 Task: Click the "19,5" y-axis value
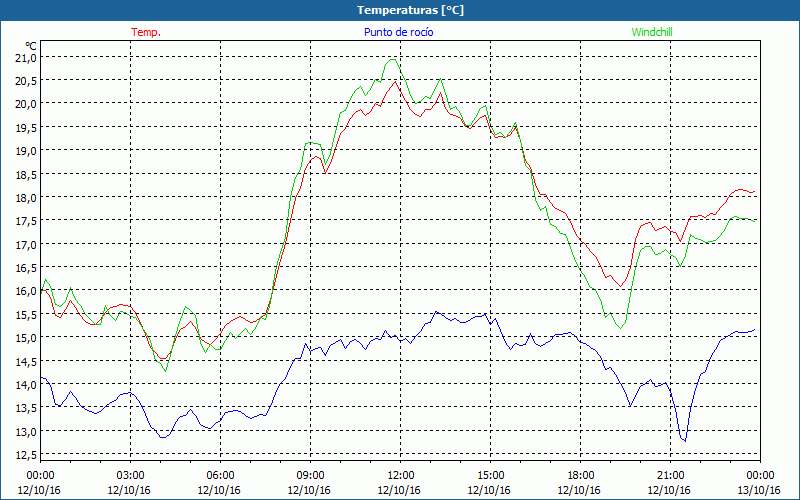point(28,127)
